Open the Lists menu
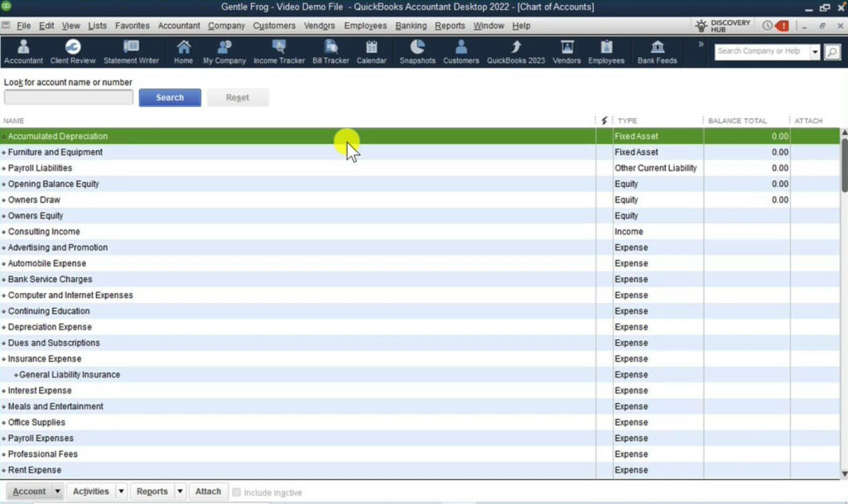This screenshot has width=848, height=504. coord(97,26)
